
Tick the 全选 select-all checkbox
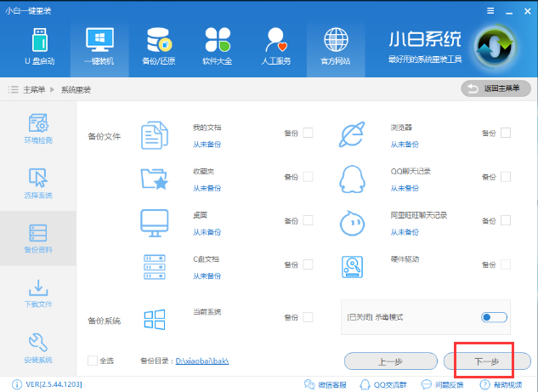93,361
